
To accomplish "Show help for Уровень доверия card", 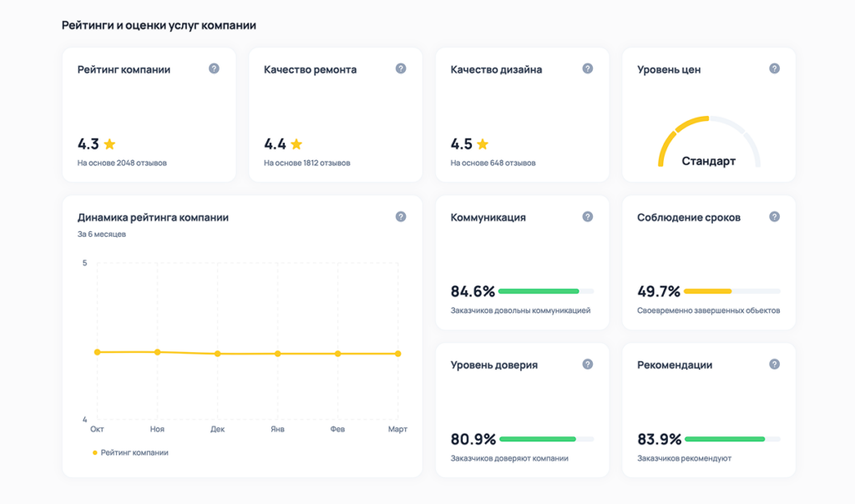I will [588, 364].
